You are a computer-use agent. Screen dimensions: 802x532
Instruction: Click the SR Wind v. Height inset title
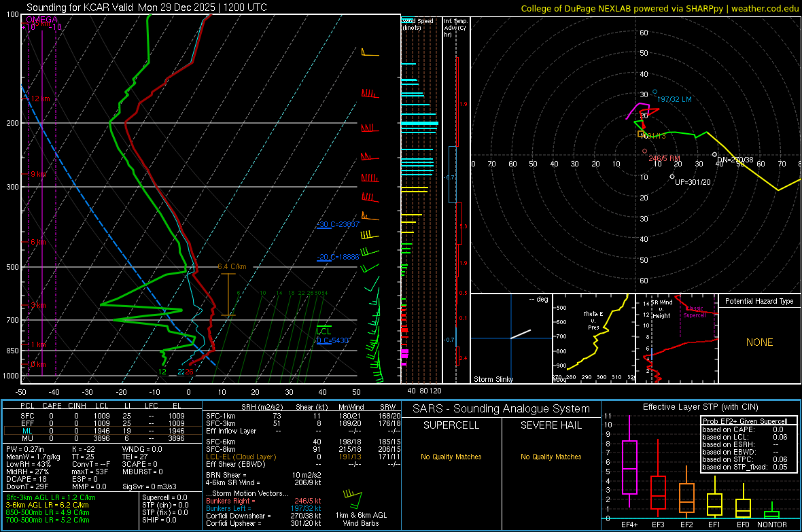[x=661, y=309]
